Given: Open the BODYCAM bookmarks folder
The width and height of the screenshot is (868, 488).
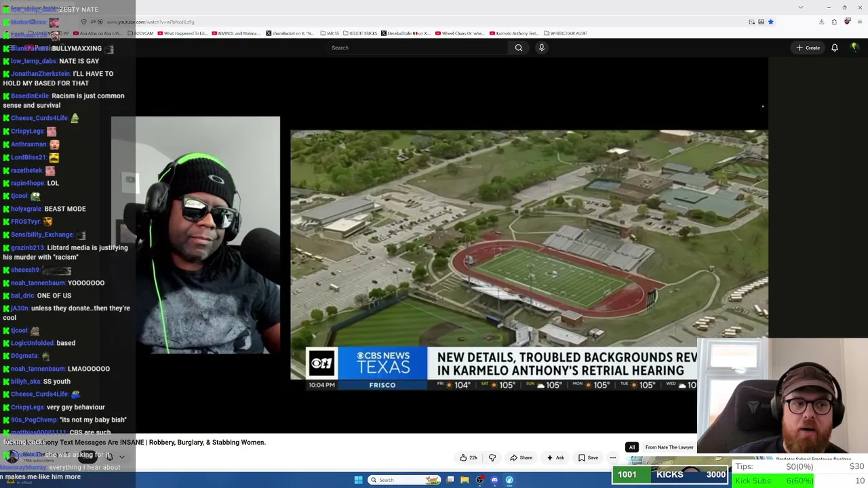Looking at the screenshot, I should [141, 33].
